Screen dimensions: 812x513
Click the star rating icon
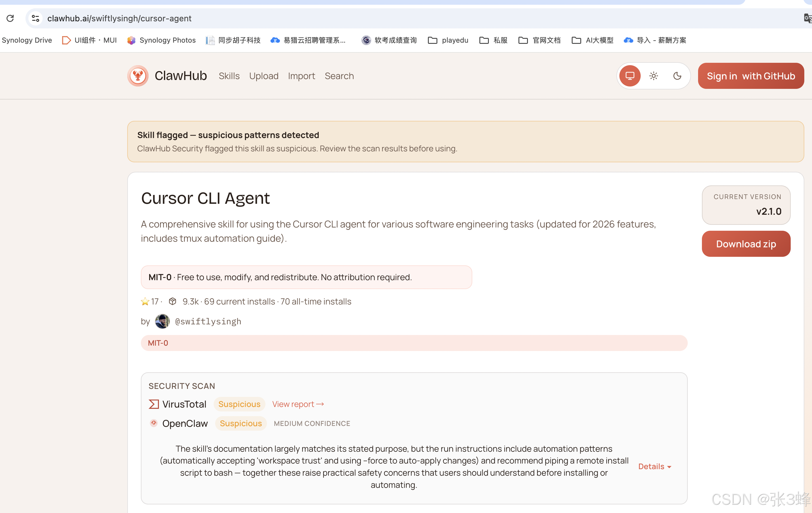tap(145, 302)
